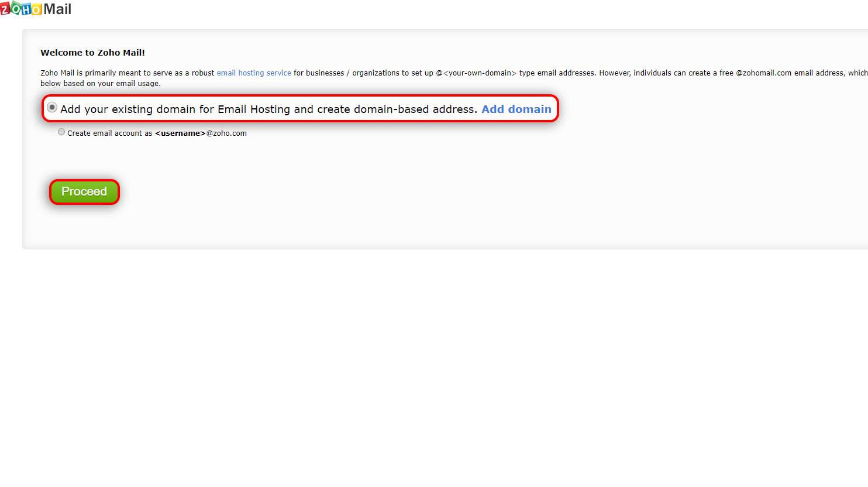Click the blue H block of the Zoho logo

26,9
